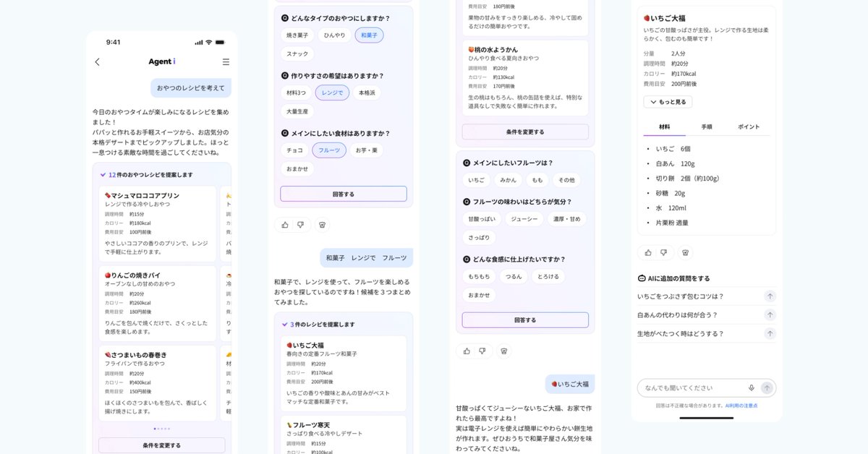Tap the 和菓子 レンジで フルーツ chat bubble

[367, 258]
